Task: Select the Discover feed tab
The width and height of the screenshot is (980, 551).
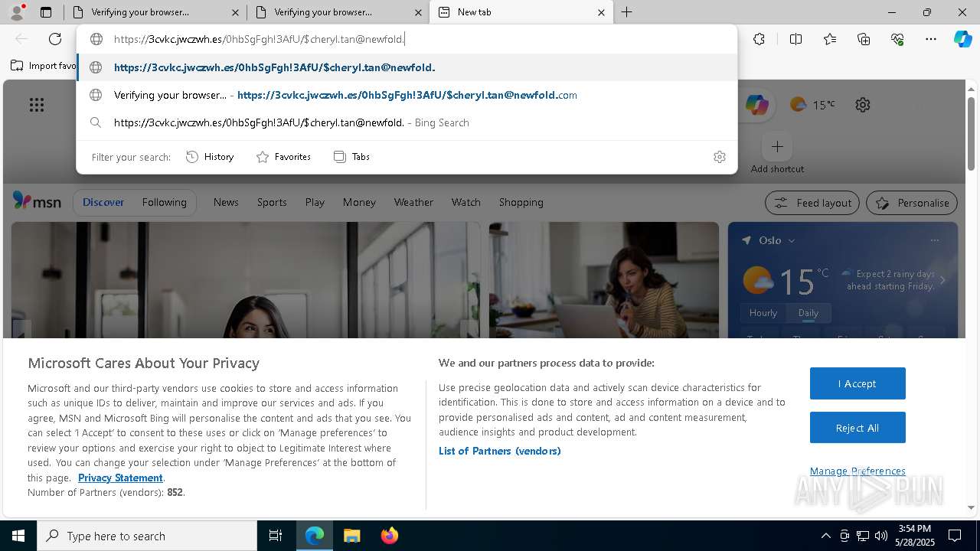Action: point(103,202)
